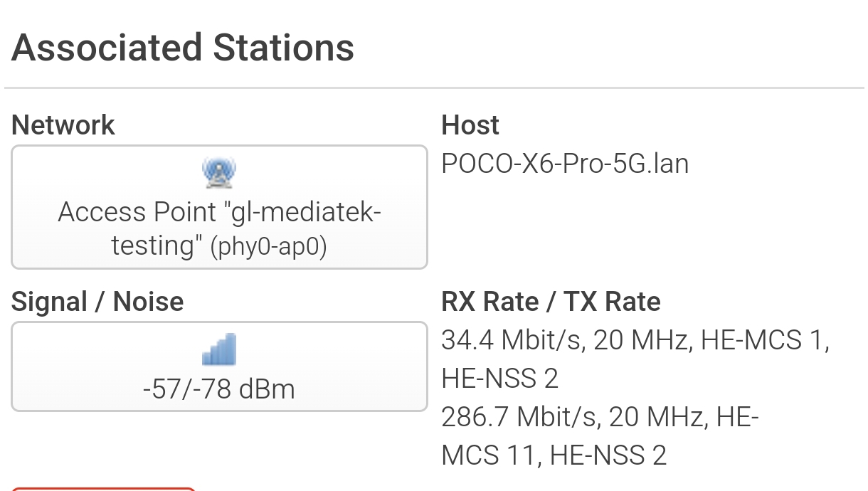
Task: Click the divider line below Associated Stations
Action: [x=434, y=88]
